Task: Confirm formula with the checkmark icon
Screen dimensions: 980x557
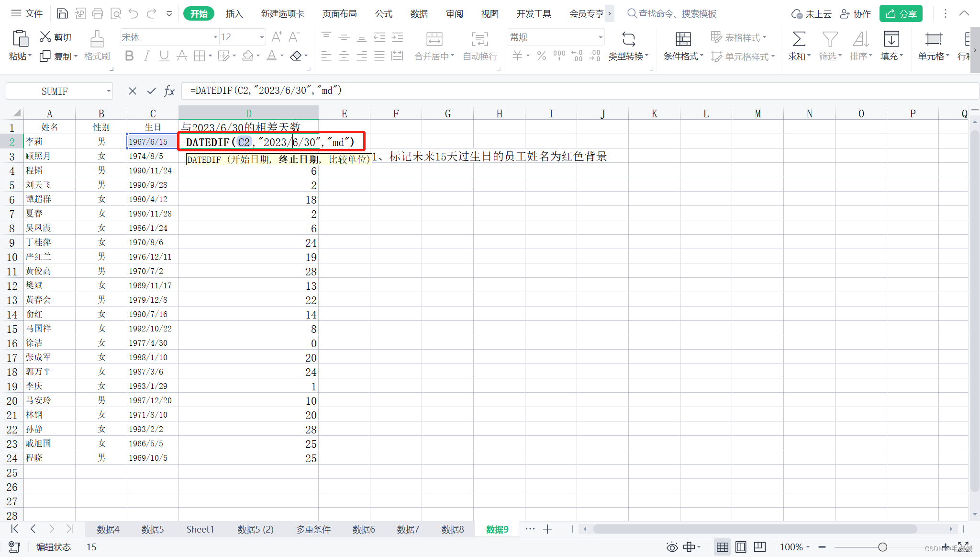Action: (151, 91)
